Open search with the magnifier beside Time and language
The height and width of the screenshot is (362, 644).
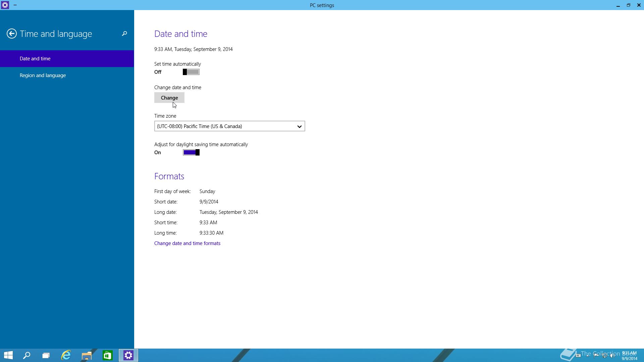(124, 34)
